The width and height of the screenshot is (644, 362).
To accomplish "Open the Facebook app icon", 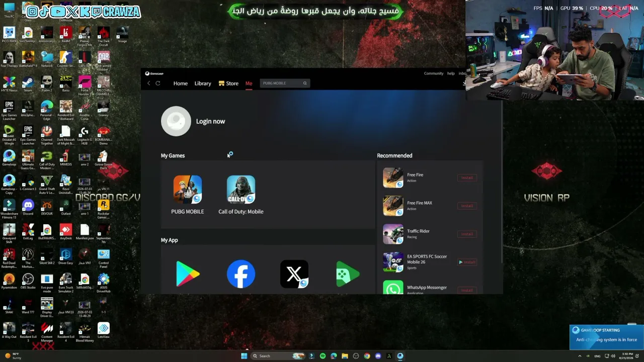I will point(241,274).
